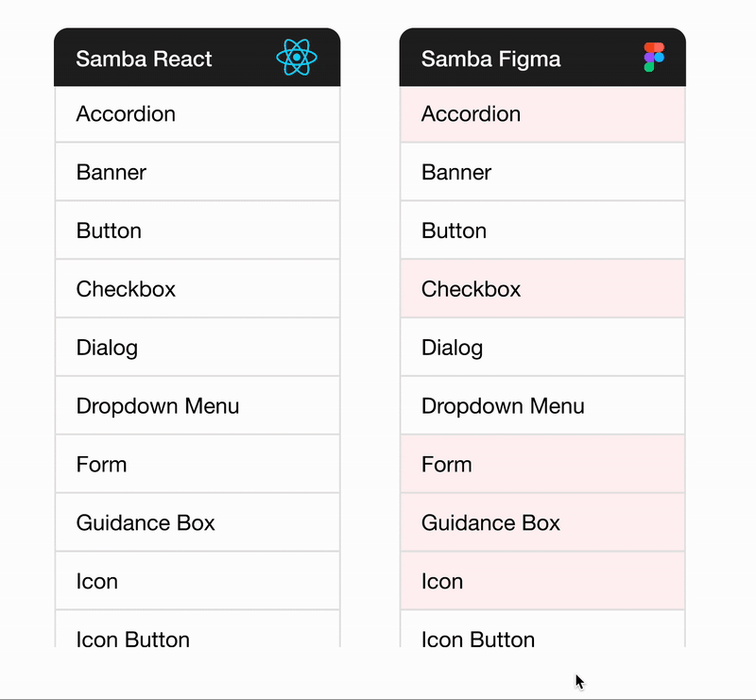The image size is (756, 700).
Task: Choose Button row under Samba Figma
Action: tap(542, 230)
